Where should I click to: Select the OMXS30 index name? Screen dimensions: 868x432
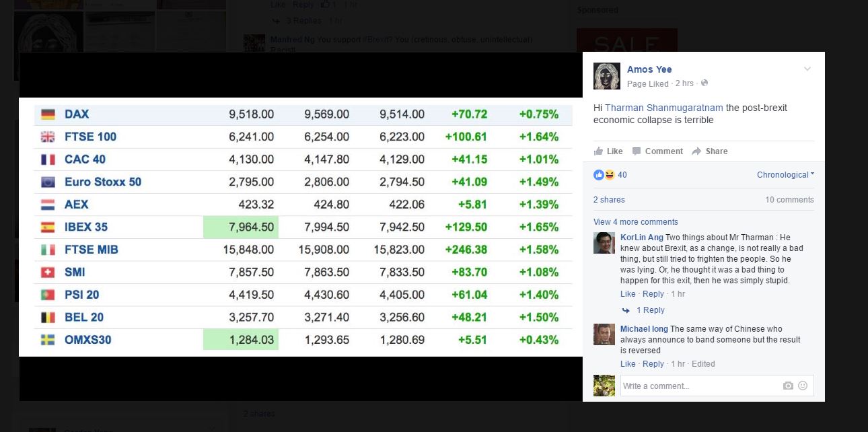coord(88,340)
